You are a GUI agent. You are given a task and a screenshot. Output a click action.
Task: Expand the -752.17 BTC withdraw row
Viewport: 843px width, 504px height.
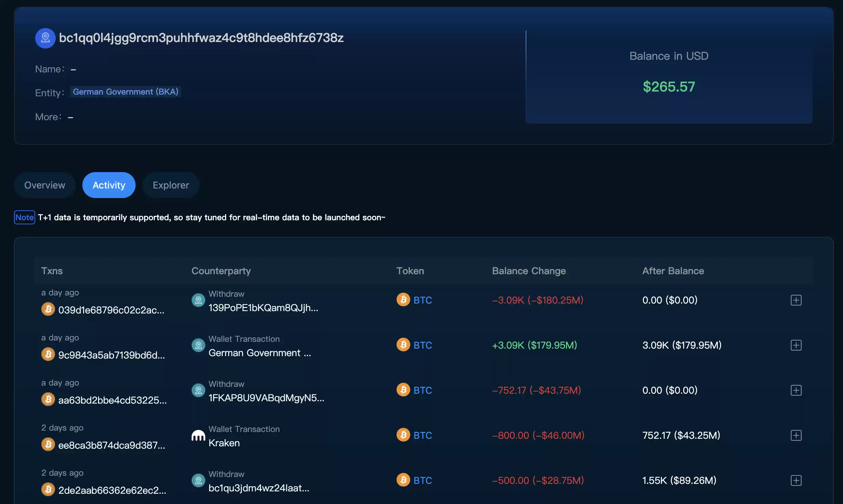796,390
